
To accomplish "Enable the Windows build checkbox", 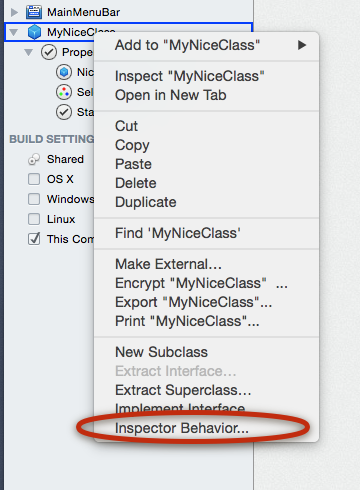I will (34, 199).
